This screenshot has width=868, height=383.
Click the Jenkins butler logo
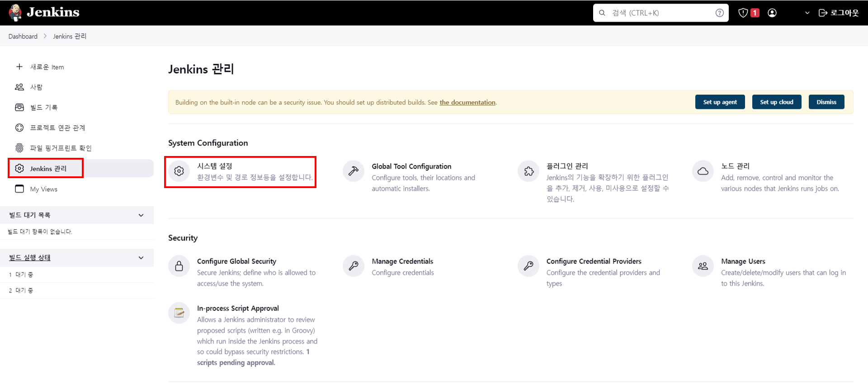click(x=15, y=13)
